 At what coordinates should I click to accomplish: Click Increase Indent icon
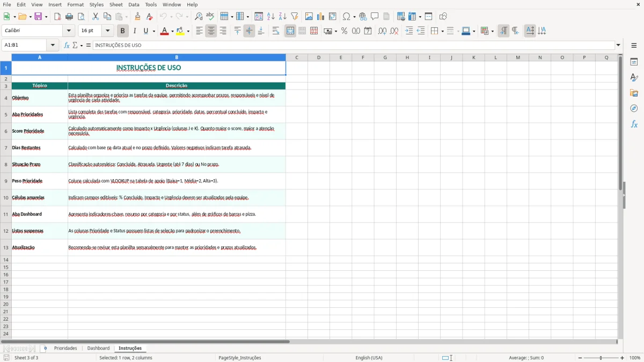[x=409, y=31]
